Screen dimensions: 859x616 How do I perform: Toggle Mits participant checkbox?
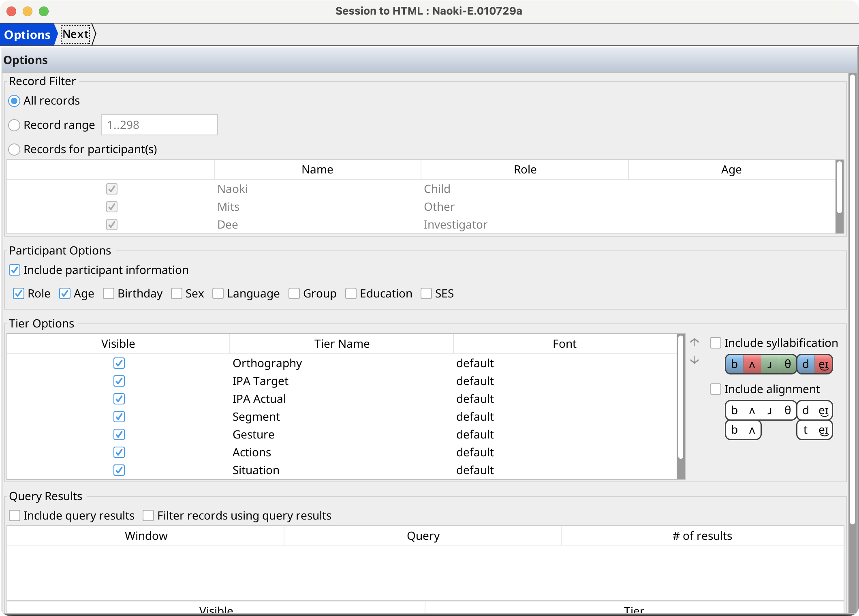[112, 207]
